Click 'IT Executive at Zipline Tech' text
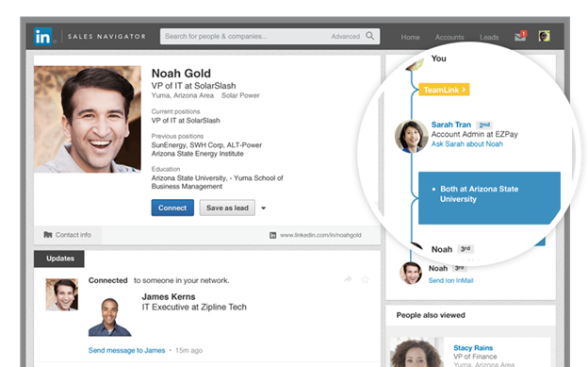Image resolution: width=588 pixels, height=367 pixels. point(194,308)
